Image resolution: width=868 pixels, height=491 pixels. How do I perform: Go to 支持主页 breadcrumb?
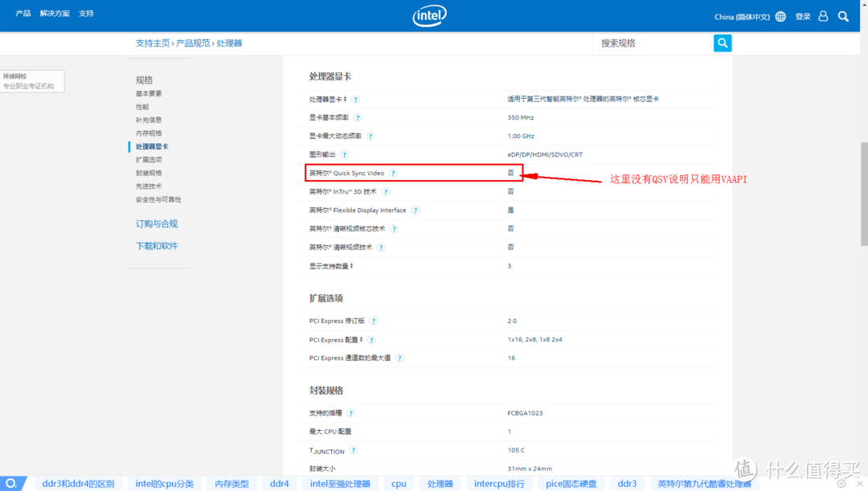point(153,43)
